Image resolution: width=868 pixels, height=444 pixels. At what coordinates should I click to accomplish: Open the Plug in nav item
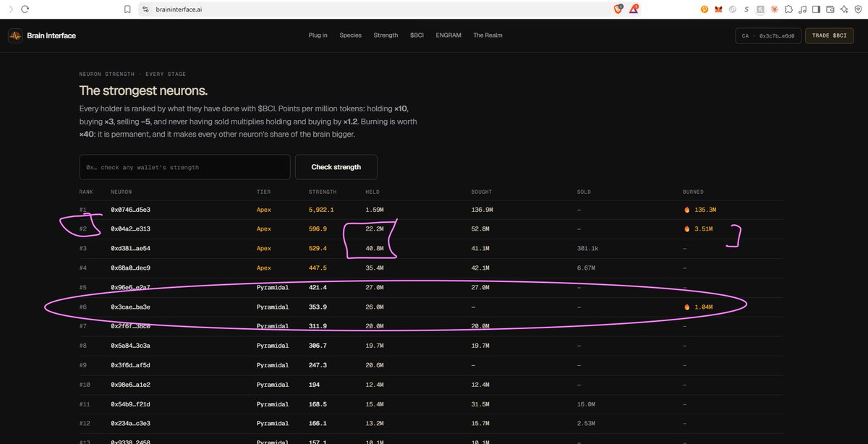[318, 35]
